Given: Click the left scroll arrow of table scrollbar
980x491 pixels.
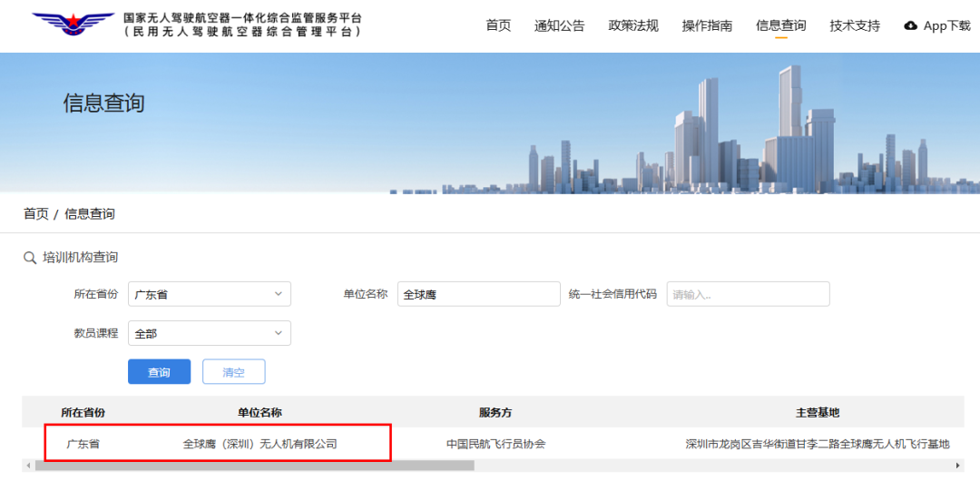Looking at the screenshot, I should (x=28, y=466).
